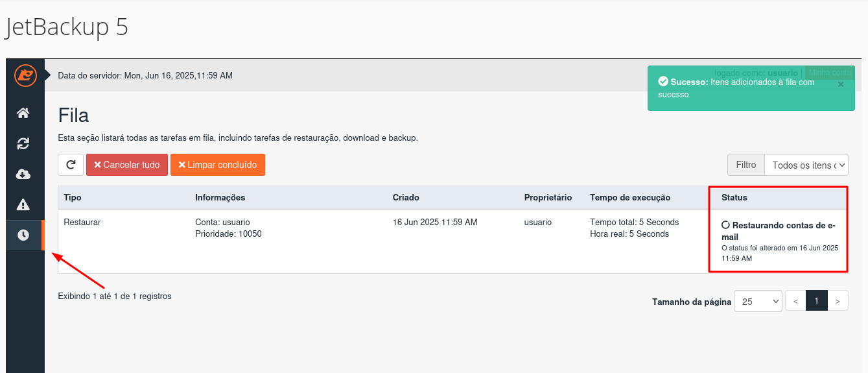868x373 pixels.
Task: Go to the next page with the > button
Action: click(838, 301)
